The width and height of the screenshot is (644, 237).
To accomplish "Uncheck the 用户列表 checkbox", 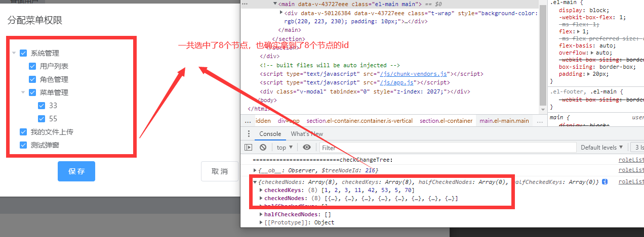I will [32, 66].
